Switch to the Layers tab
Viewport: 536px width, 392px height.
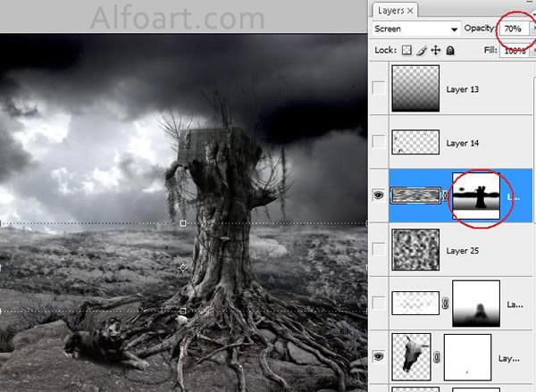(390, 11)
